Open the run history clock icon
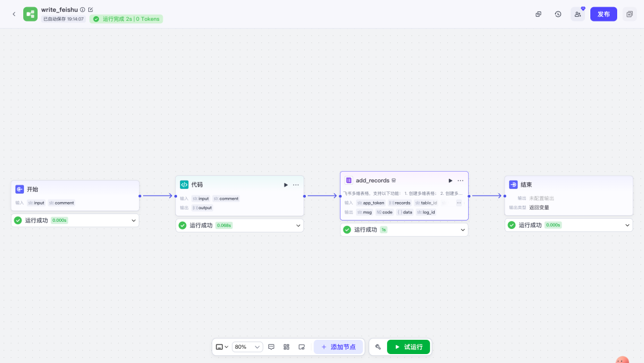Viewport: 644px width, 363px height. [558, 14]
